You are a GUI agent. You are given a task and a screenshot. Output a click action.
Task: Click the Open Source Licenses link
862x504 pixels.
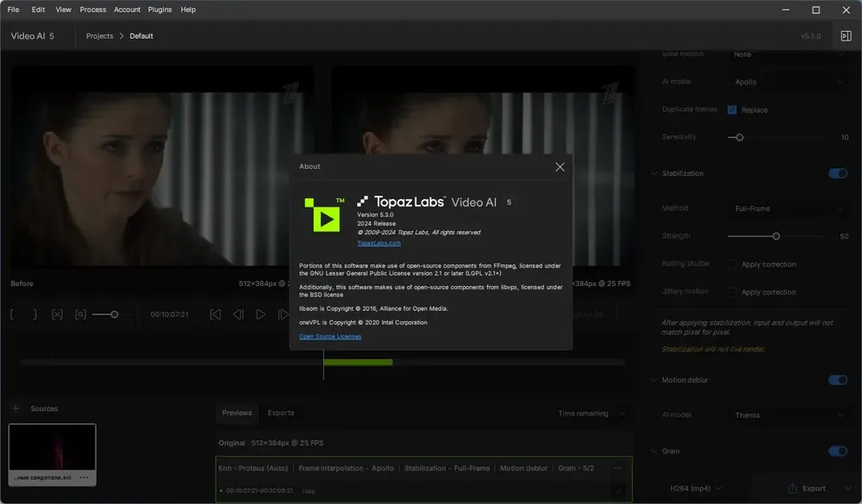point(330,336)
